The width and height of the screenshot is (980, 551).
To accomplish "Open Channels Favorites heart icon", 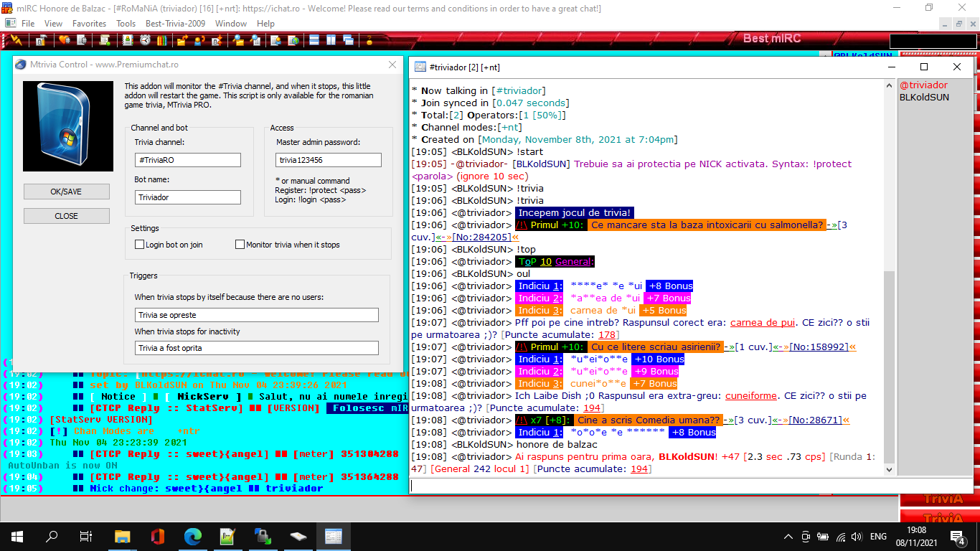I will (x=65, y=39).
